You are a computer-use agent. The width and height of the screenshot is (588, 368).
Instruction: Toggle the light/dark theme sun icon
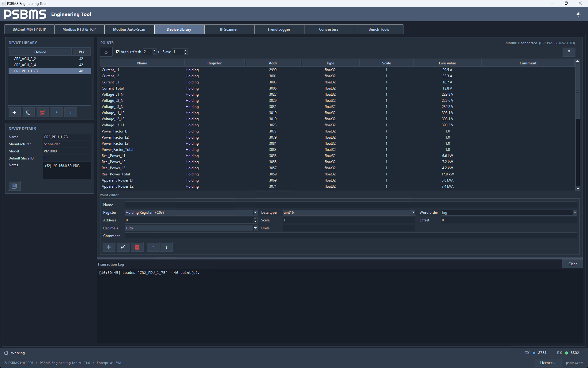tap(578, 14)
